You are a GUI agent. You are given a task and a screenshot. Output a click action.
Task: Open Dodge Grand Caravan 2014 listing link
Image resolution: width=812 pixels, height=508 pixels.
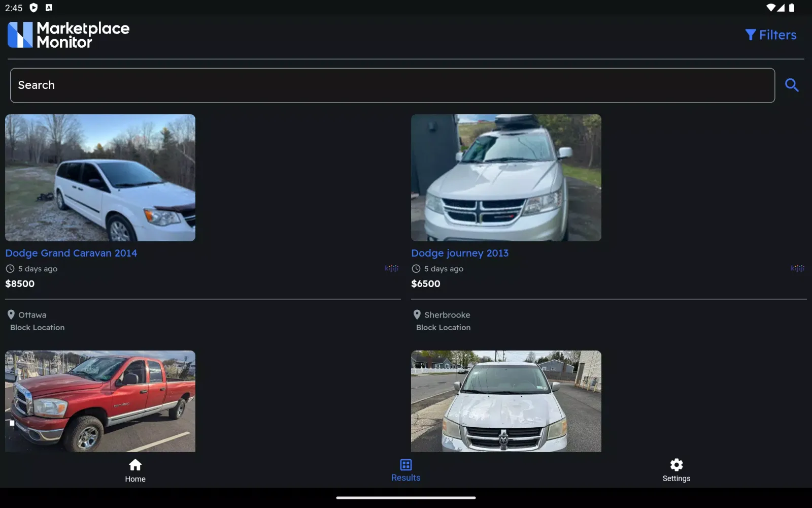click(71, 253)
